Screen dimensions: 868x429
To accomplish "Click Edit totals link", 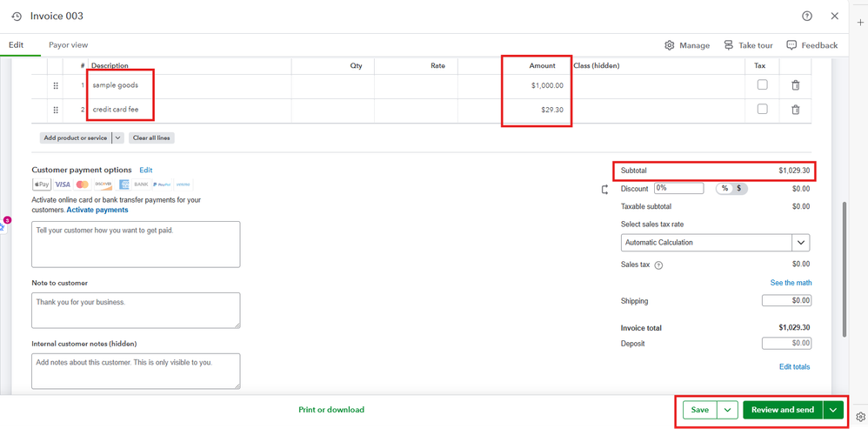I will pyautogui.click(x=794, y=367).
